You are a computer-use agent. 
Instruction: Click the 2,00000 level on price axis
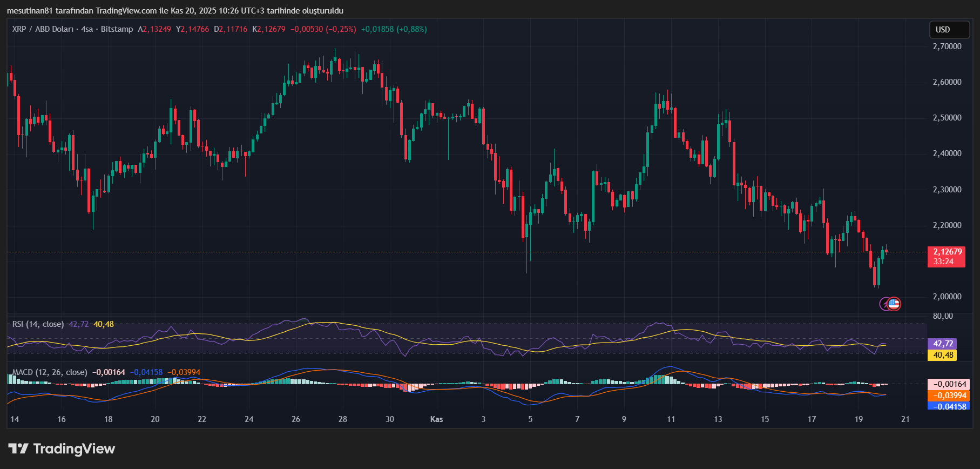pos(947,297)
